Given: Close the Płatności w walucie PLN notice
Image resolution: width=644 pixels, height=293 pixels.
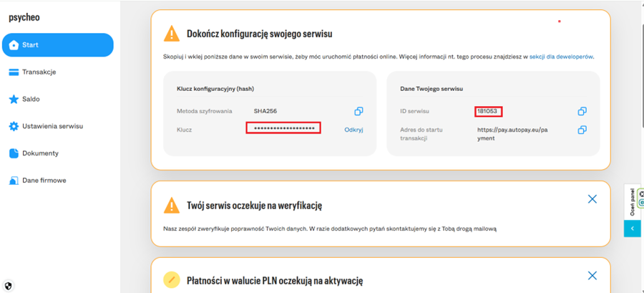Looking at the screenshot, I should click(x=592, y=276).
